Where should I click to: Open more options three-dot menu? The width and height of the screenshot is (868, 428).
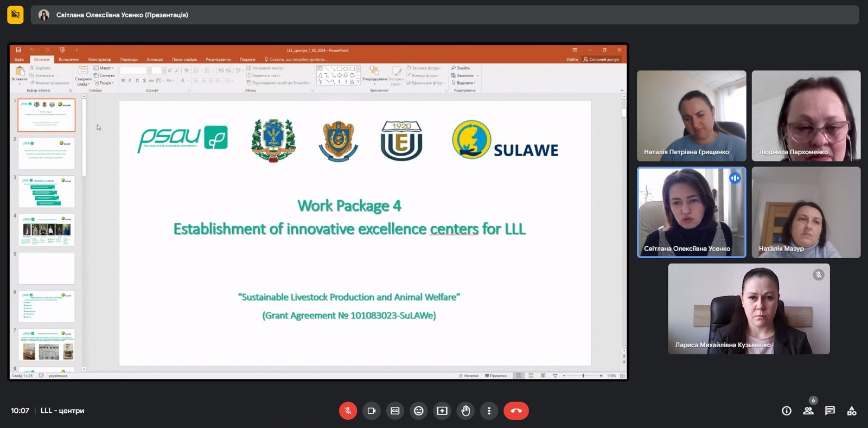(489, 411)
